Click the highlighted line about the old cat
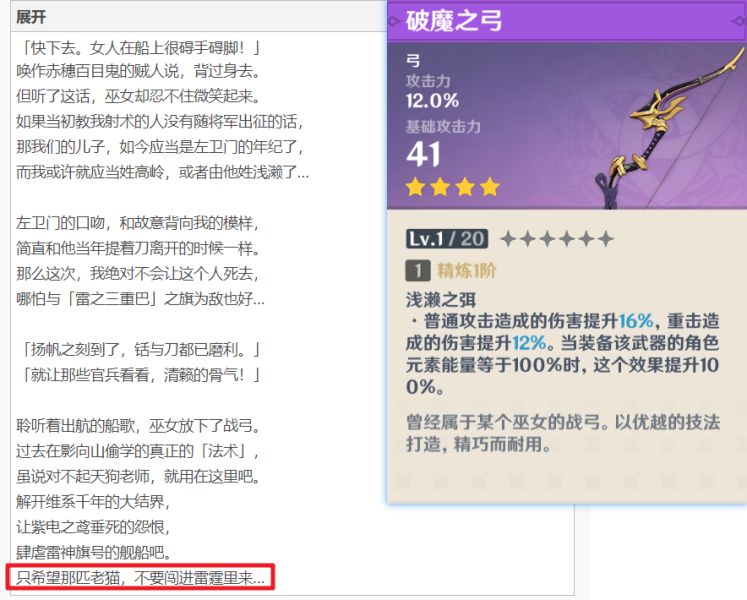Image resolution: width=747 pixels, height=600 pixels. pos(141,577)
